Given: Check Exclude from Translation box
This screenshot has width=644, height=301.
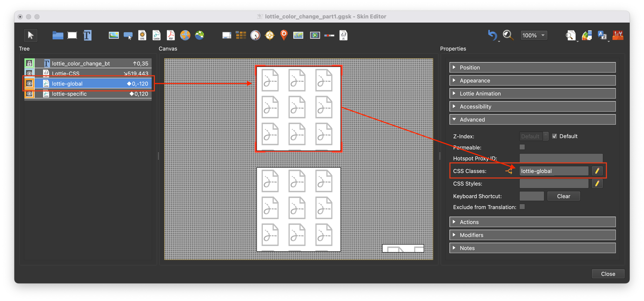Looking at the screenshot, I should tap(522, 207).
